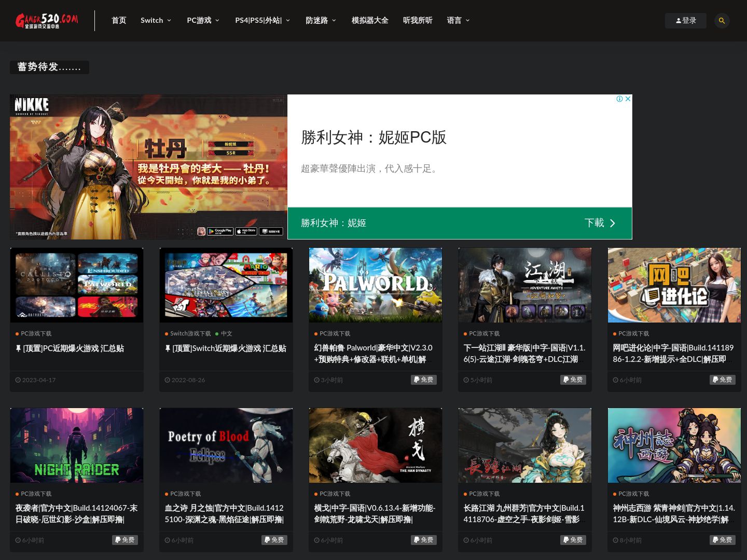Open the 血之诗 月之蚀 post title
This screenshot has height=560, width=747.
tap(225, 514)
